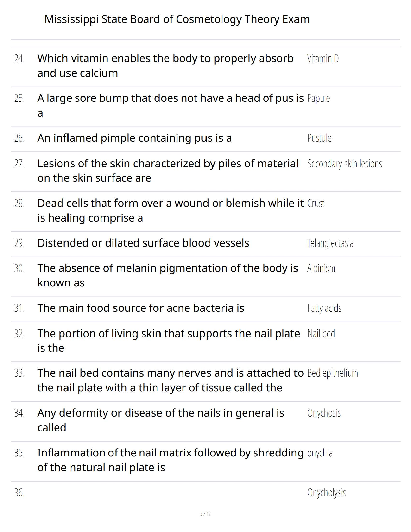Click "Secondary skin lesions" answer text
The height and width of the screenshot is (532, 411).
click(x=345, y=164)
